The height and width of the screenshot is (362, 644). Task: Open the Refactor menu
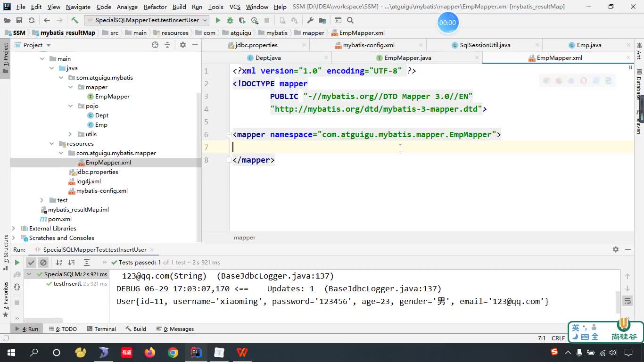[x=155, y=7]
